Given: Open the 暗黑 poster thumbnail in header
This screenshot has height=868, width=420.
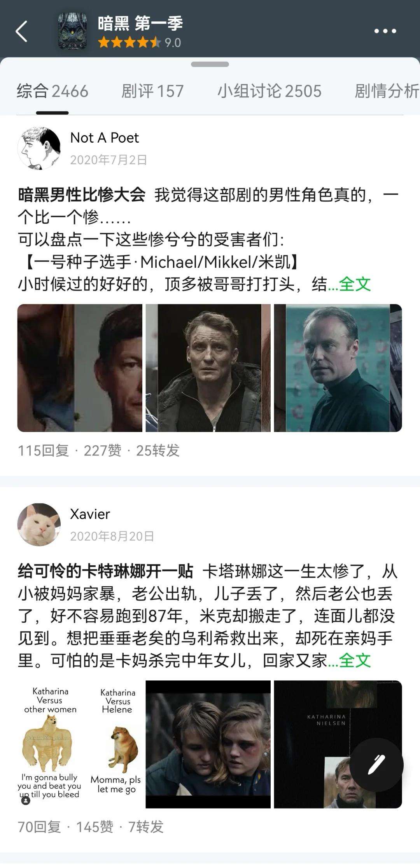Looking at the screenshot, I should tap(73, 31).
